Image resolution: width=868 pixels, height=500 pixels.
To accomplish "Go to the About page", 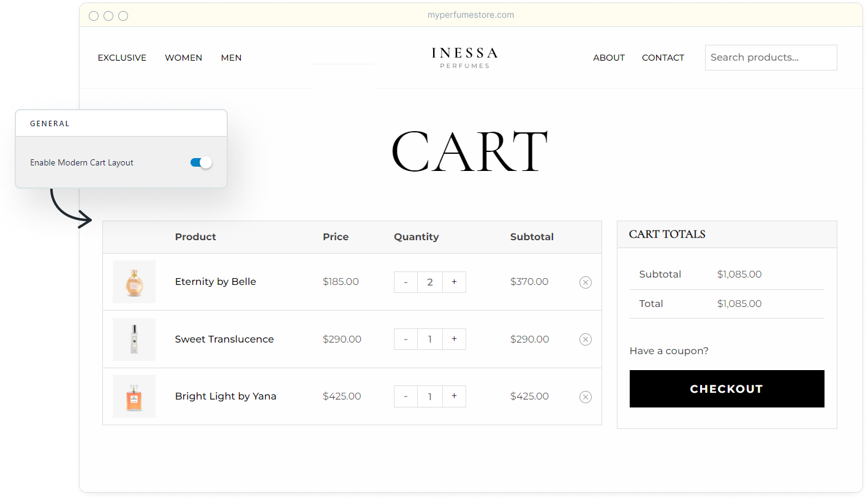I will click(609, 58).
